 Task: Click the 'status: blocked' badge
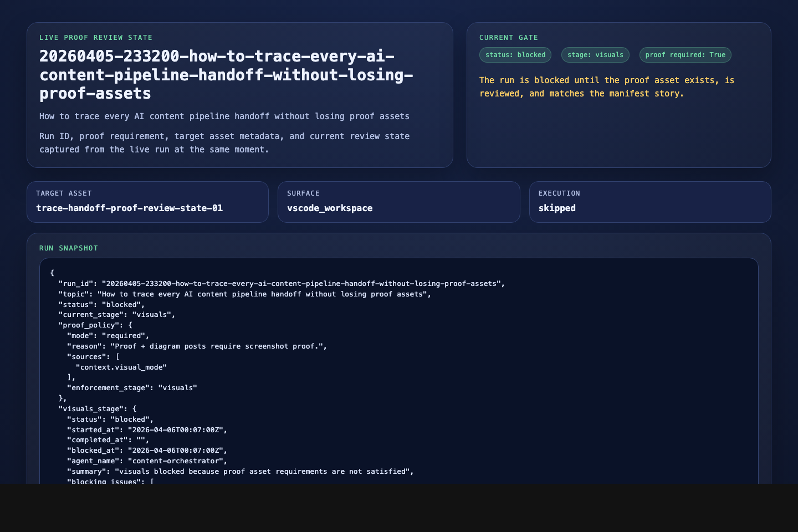(515, 55)
